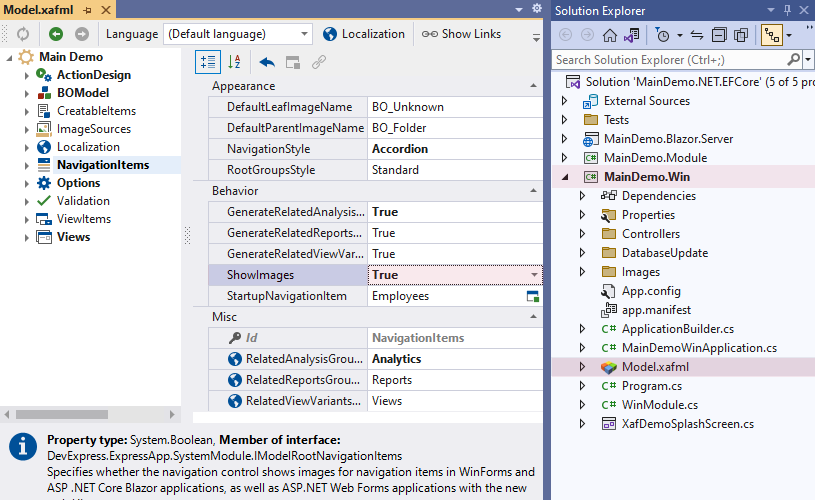Click the DefaultLeafImageName BO_Unknown value
Screen dimensions: 815x500
(454, 107)
